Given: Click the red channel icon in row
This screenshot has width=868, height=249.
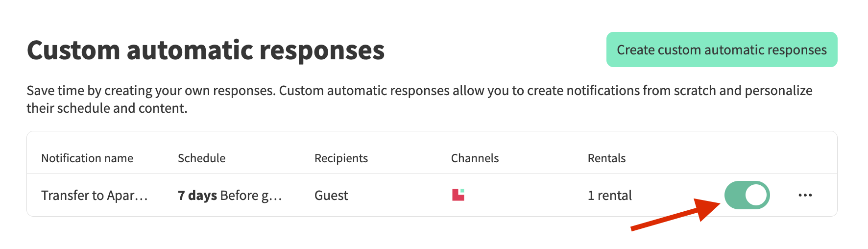Looking at the screenshot, I should [x=458, y=195].
